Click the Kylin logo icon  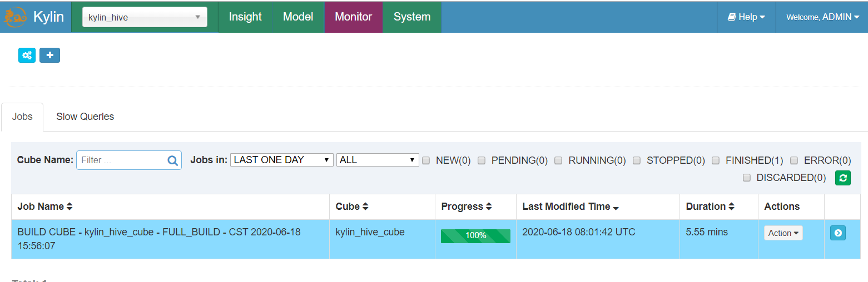[15, 17]
